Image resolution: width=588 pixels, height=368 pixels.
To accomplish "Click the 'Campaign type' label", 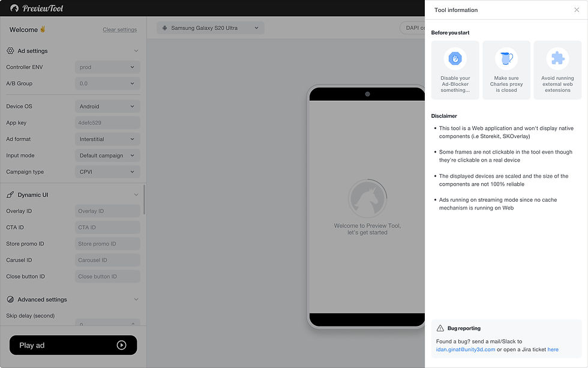I will (25, 172).
